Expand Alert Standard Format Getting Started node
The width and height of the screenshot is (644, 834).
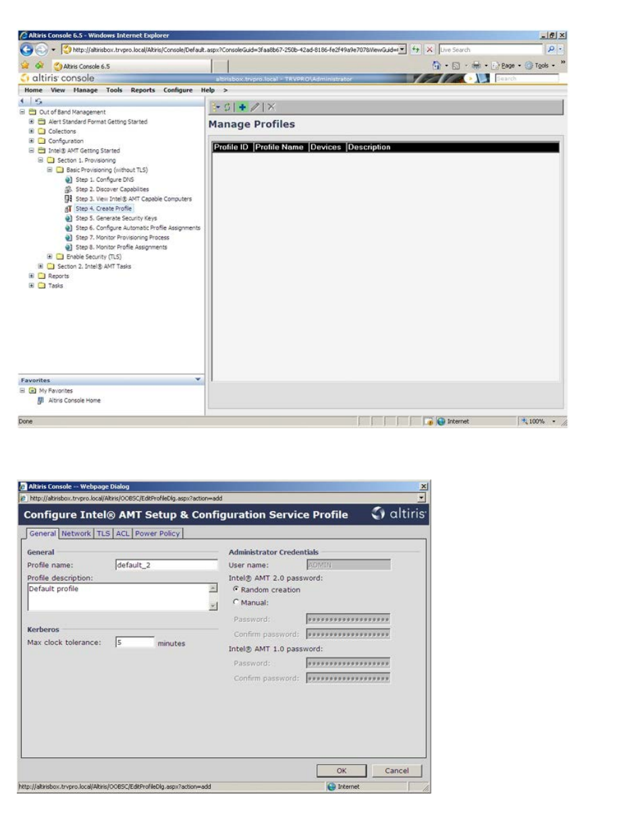[x=31, y=122]
